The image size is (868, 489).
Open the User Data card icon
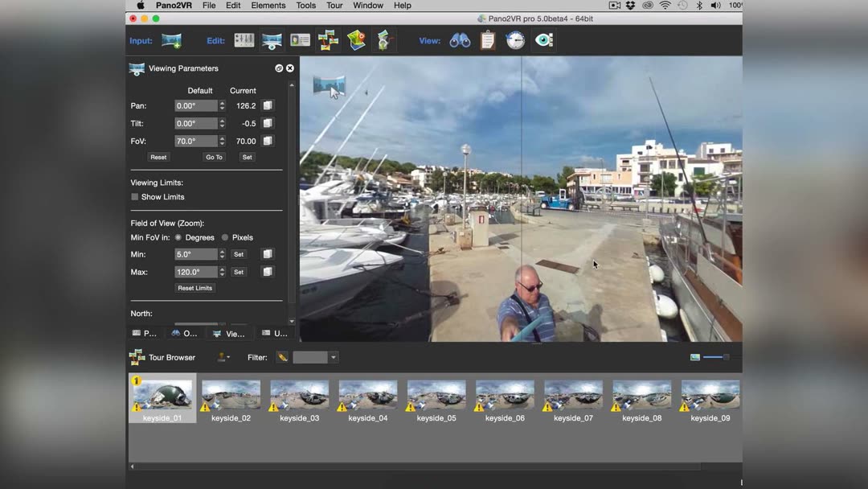pyautogui.click(x=300, y=41)
